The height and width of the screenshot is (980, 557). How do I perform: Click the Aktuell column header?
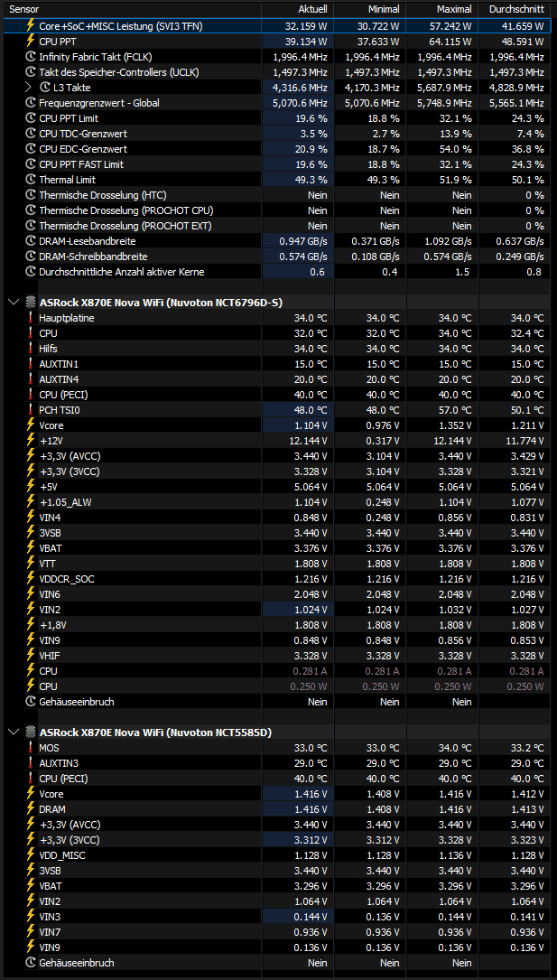[311, 9]
